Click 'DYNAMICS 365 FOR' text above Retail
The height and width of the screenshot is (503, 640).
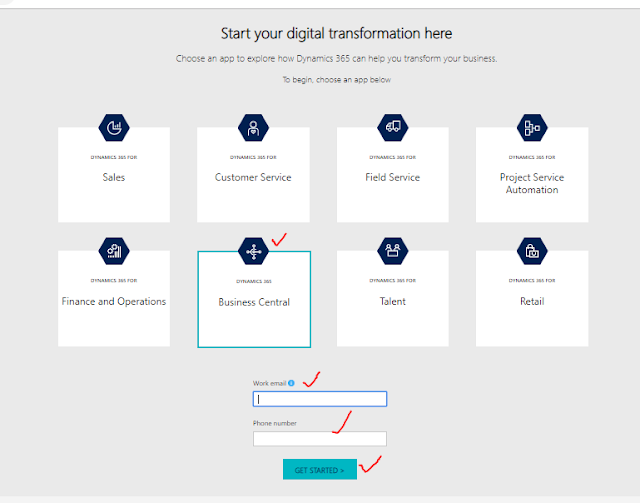[x=532, y=280]
